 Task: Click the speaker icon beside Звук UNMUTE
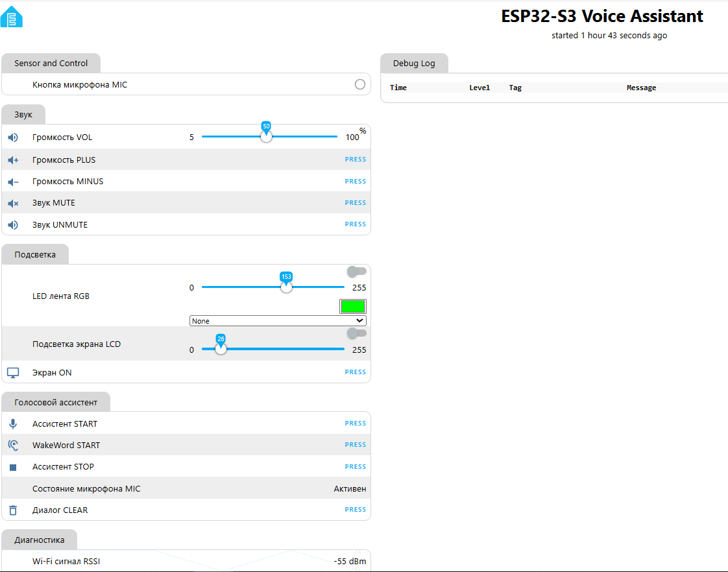tap(13, 225)
